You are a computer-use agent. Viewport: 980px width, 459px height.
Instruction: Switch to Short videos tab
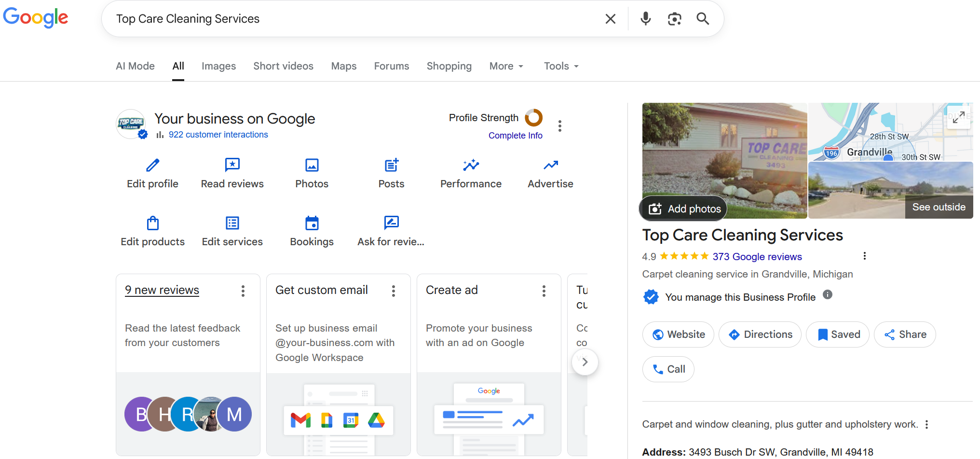coord(283,66)
